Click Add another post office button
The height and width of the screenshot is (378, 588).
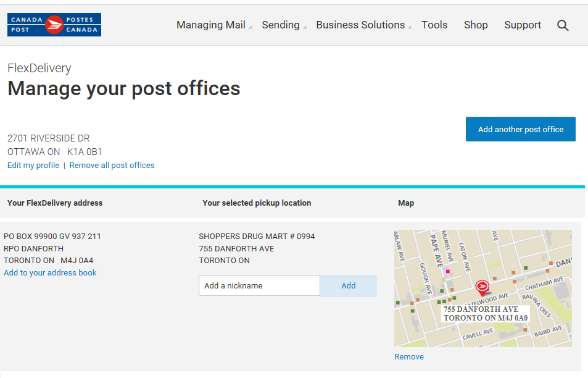click(521, 129)
